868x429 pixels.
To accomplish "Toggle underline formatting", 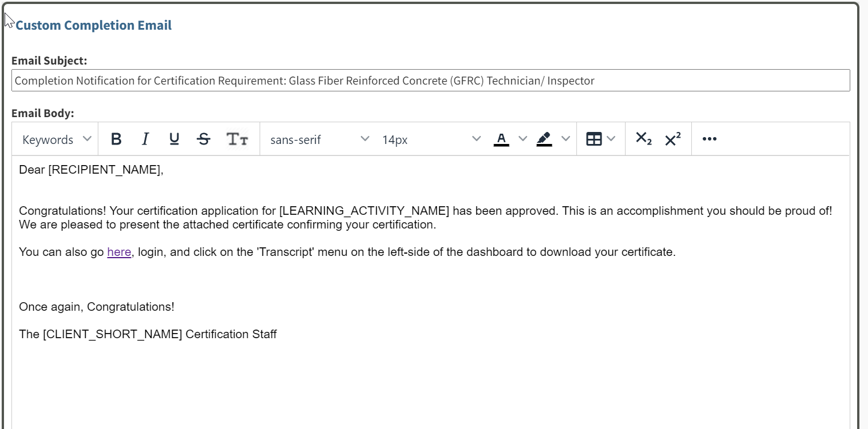I will (x=174, y=139).
